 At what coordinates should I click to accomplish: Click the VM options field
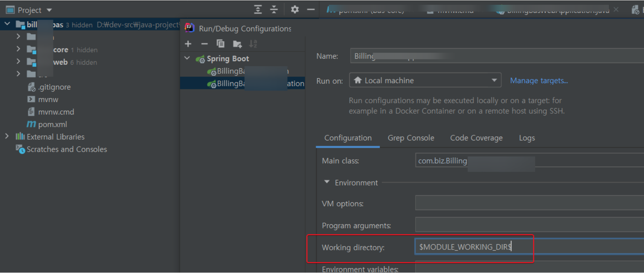point(529,203)
